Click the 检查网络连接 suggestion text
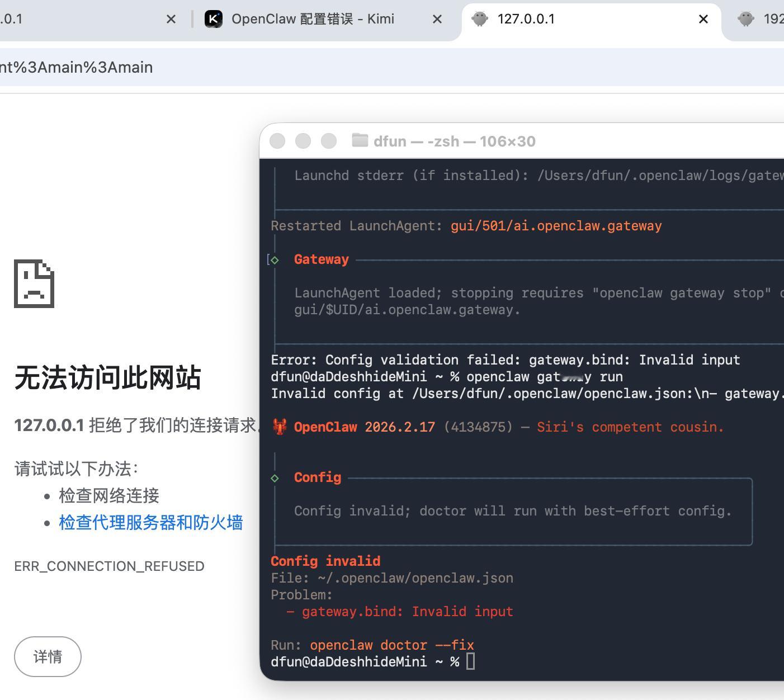784x700 pixels. tap(109, 496)
